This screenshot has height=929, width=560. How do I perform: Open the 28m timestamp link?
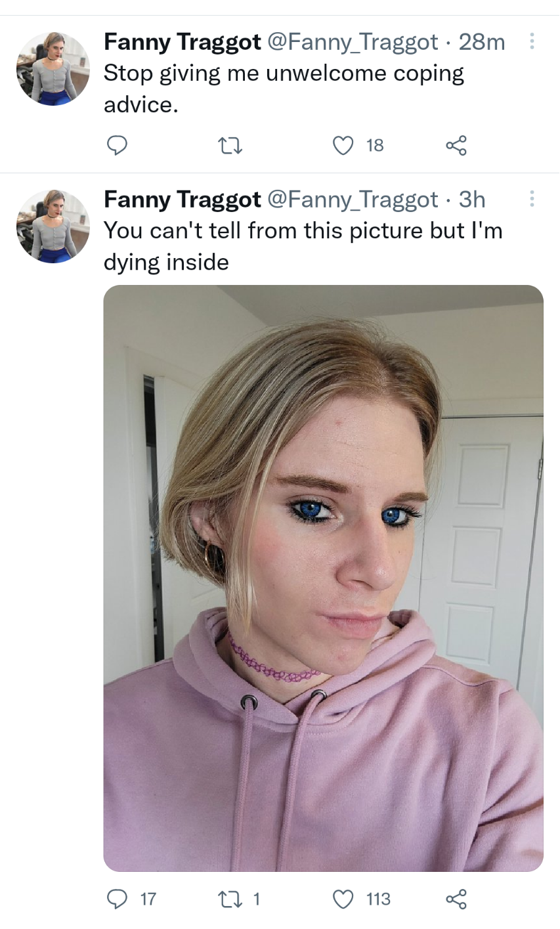pyautogui.click(x=482, y=42)
